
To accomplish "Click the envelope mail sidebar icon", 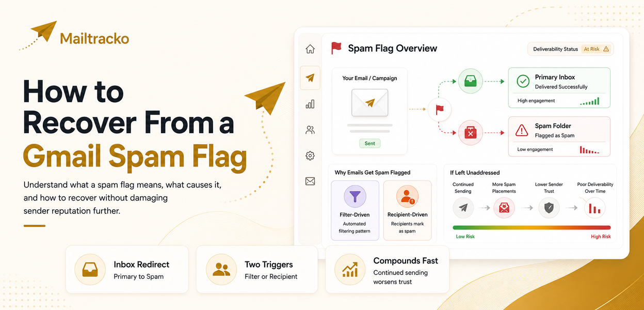I will click(310, 181).
